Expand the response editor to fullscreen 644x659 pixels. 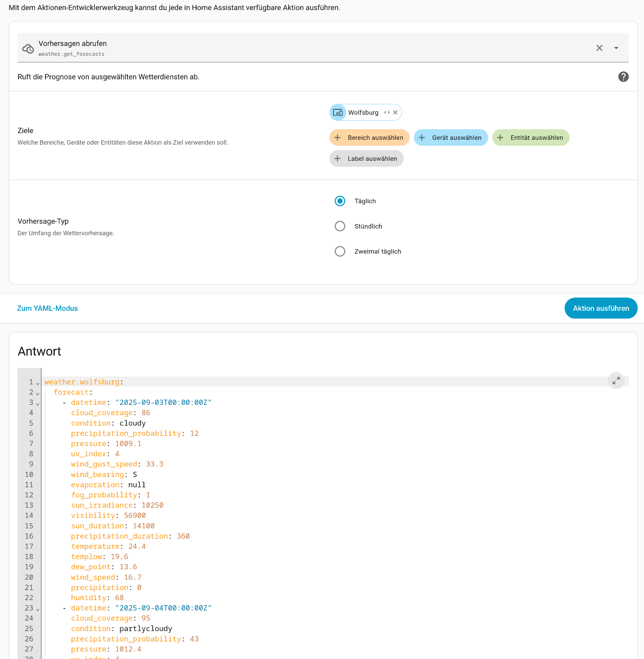[x=616, y=380]
